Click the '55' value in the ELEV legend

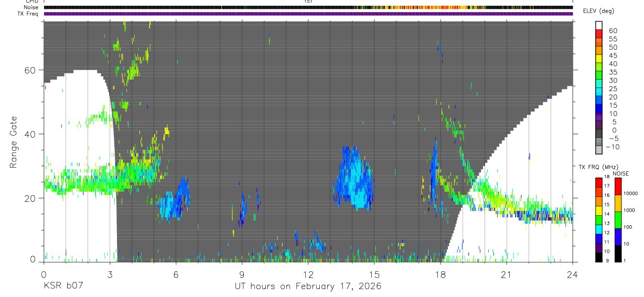click(x=613, y=39)
